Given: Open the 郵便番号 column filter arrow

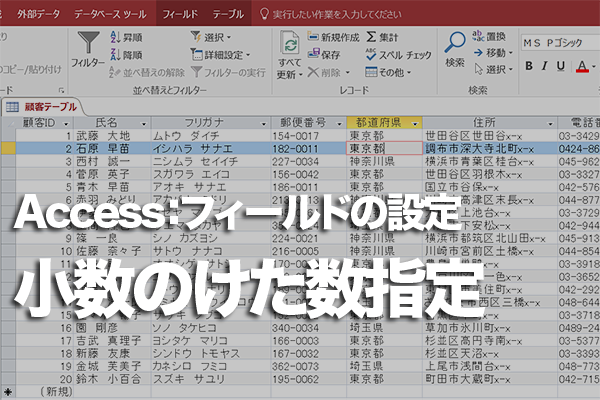Looking at the screenshot, I should 339,124.
